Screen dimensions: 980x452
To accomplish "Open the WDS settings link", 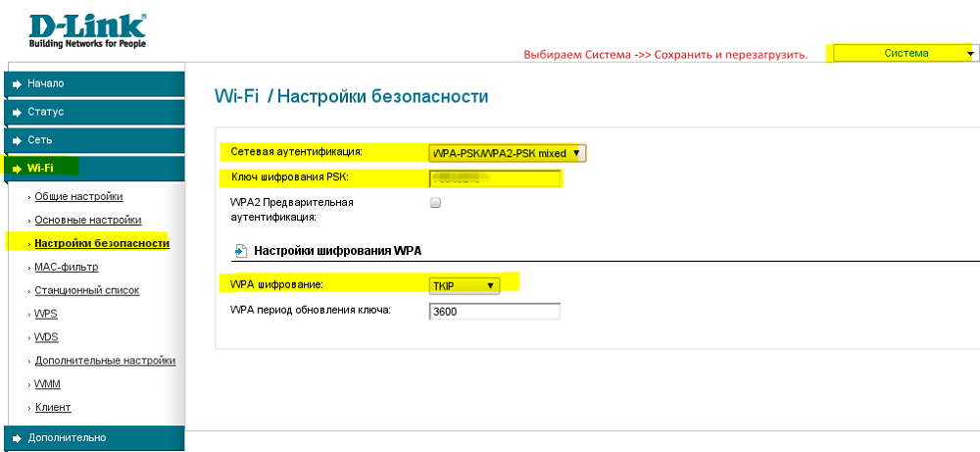I will [x=46, y=337].
